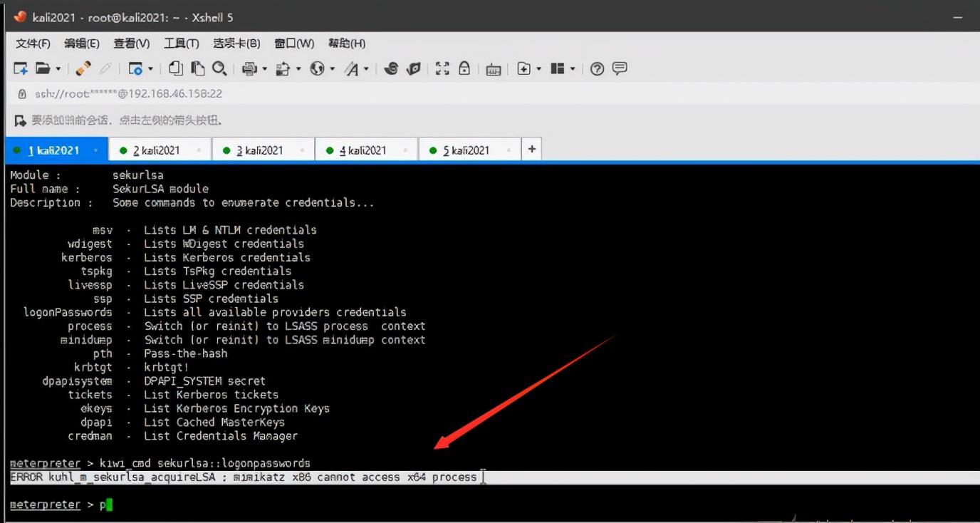This screenshot has width=980, height=523.
Task: Expand the Open session dropdown arrow
Action: pyautogui.click(x=58, y=69)
